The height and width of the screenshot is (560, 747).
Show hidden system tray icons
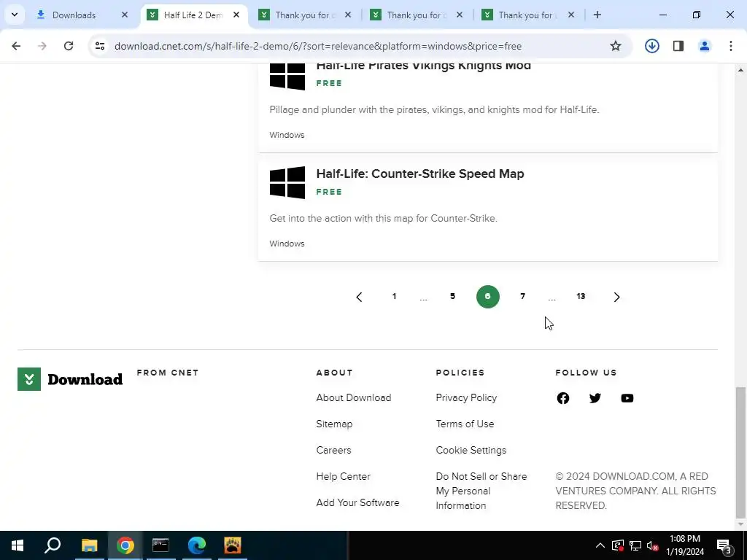(x=600, y=545)
